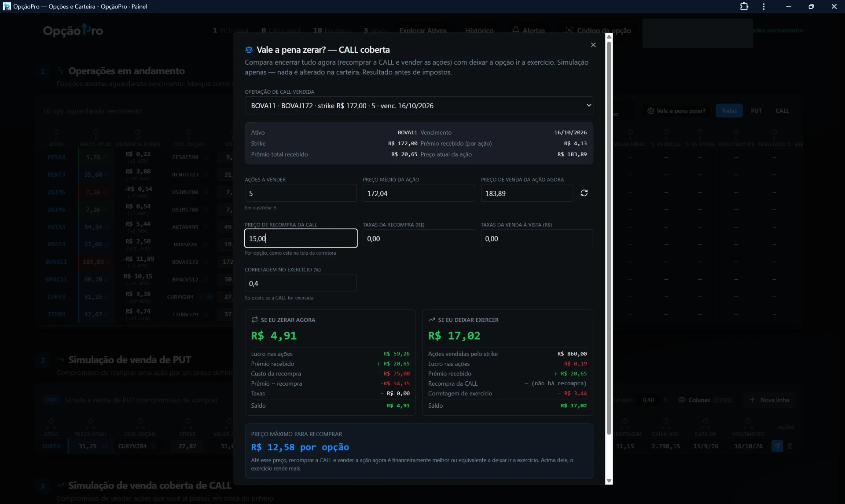This screenshot has width=845, height=504.
Task: Click the FESA4 ticker link
Action: (56, 157)
